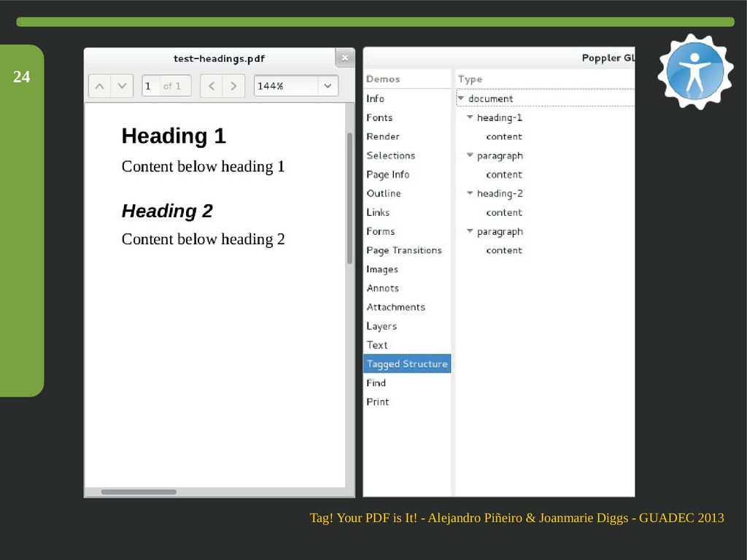The image size is (747, 560).
Task: Click the PDF vertical scrollbar
Action: coord(349,197)
